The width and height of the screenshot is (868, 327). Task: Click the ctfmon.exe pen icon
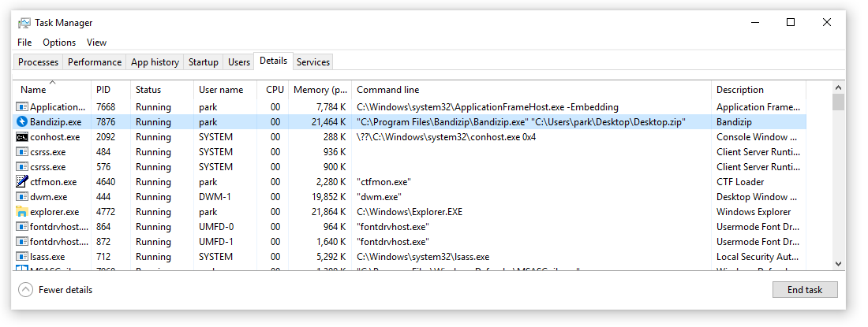pos(22,182)
